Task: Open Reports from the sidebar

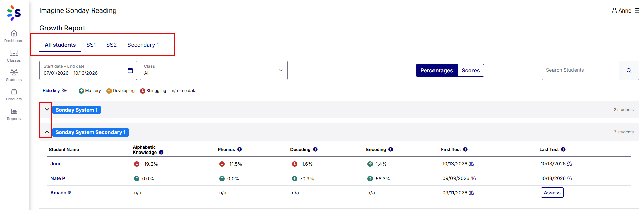Action: [x=14, y=114]
